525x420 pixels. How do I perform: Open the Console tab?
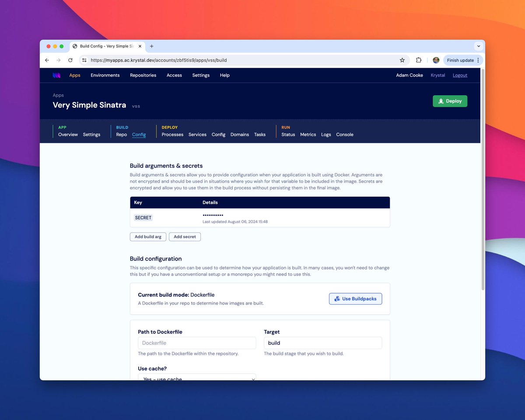(345, 135)
